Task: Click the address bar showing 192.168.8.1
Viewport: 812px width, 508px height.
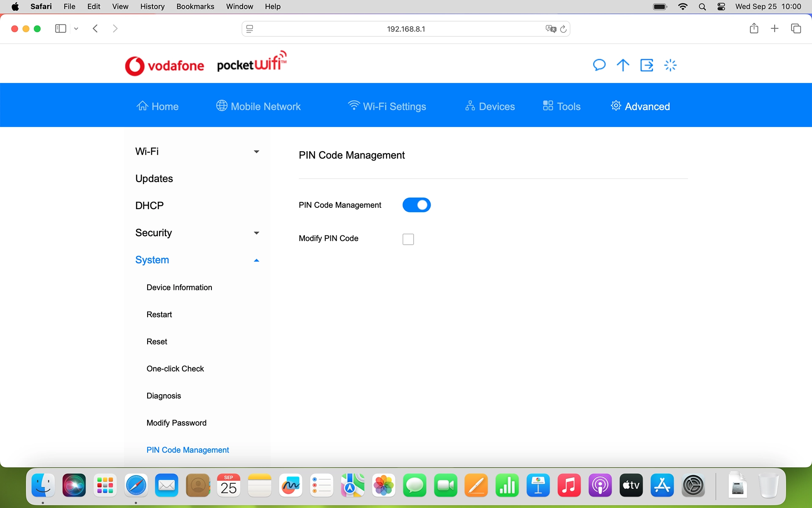Action: coord(406,29)
